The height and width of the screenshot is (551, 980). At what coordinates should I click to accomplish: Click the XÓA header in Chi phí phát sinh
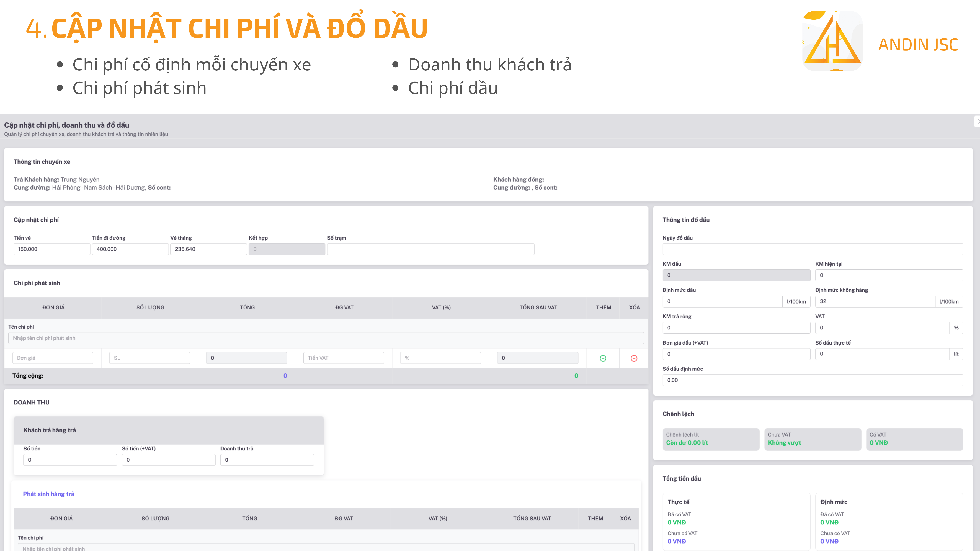(x=634, y=308)
